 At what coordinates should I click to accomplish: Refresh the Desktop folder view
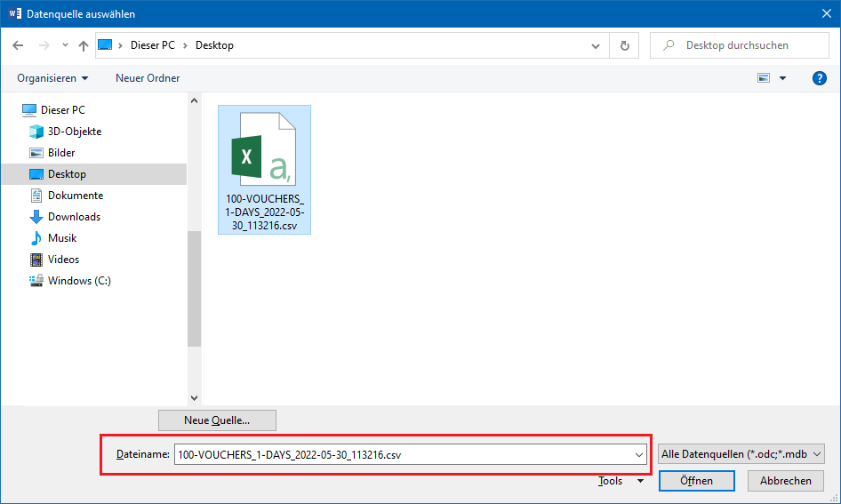coord(625,45)
